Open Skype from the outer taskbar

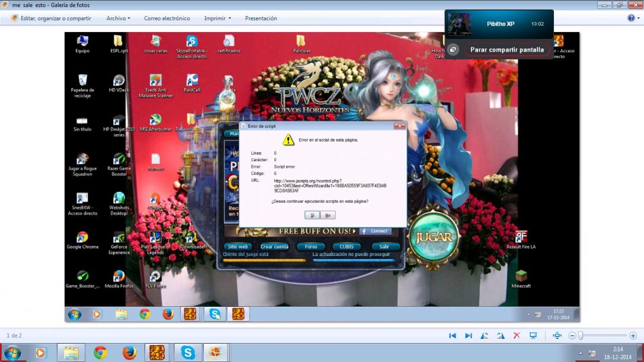click(188, 353)
